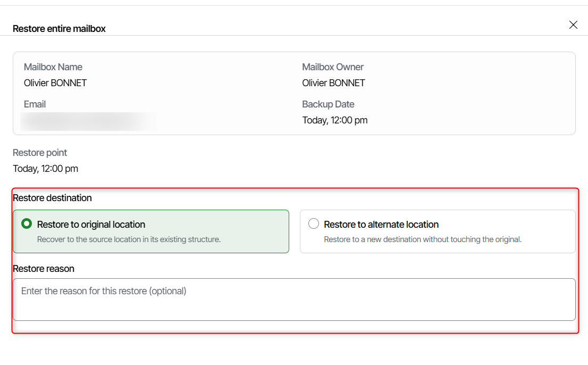588x365 pixels.
Task: Click the 'Restore reason' field label
Action: (x=44, y=269)
